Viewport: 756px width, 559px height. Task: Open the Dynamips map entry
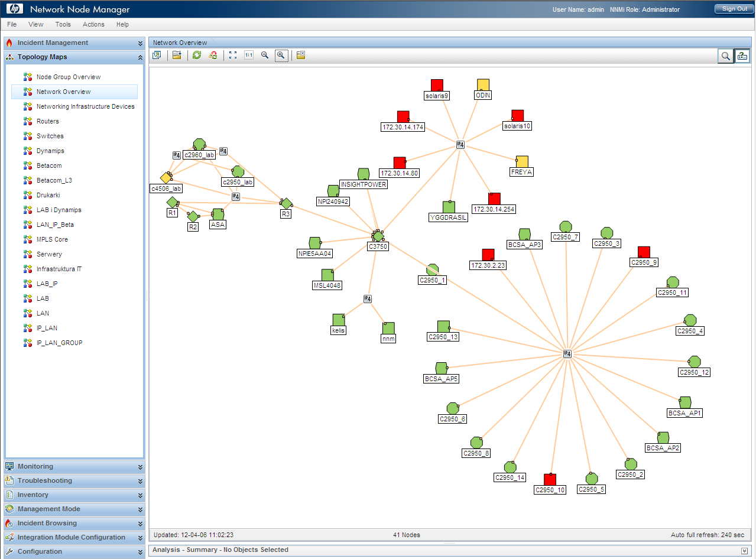coord(50,151)
